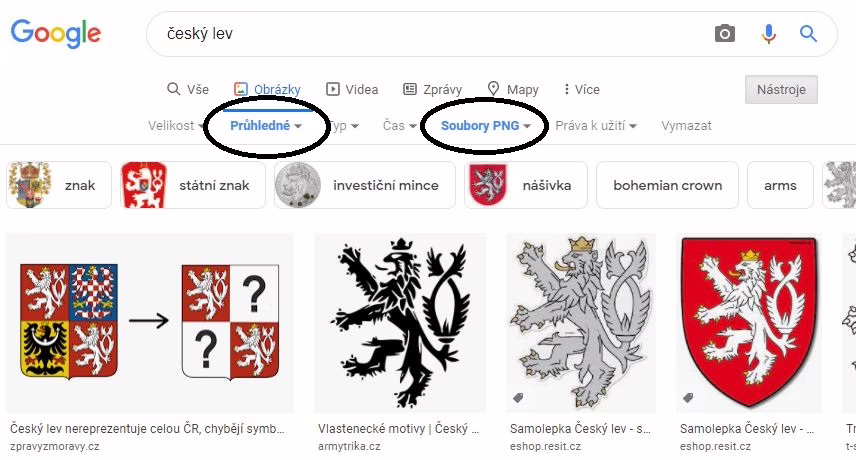Click the Google logo

pyautogui.click(x=56, y=33)
